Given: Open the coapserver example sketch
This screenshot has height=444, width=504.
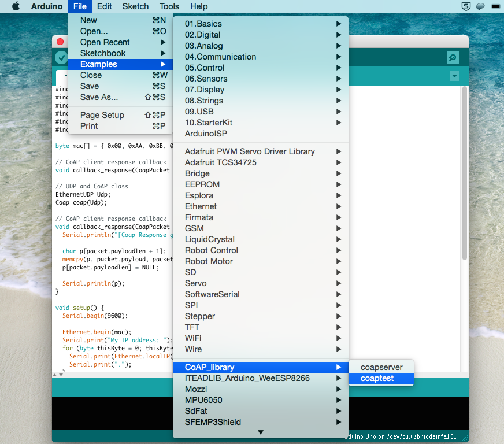Looking at the screenshot, I should click(381, 367).
